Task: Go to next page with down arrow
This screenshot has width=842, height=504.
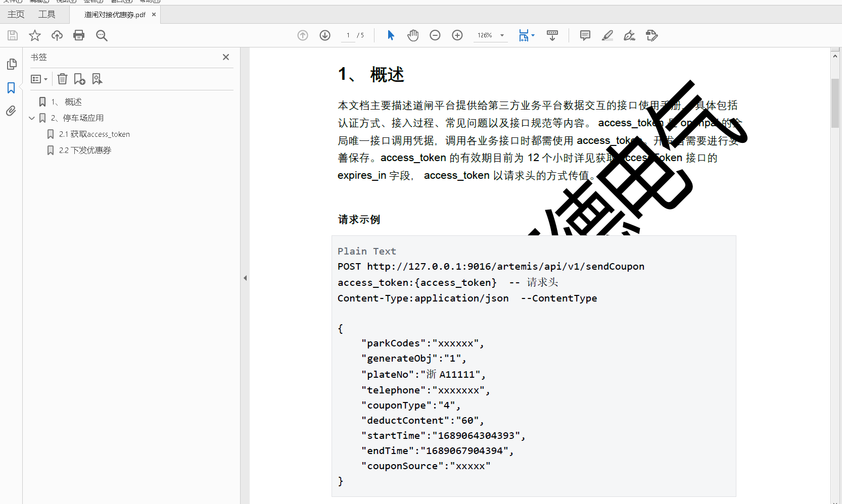Action: tap(325, 35)
